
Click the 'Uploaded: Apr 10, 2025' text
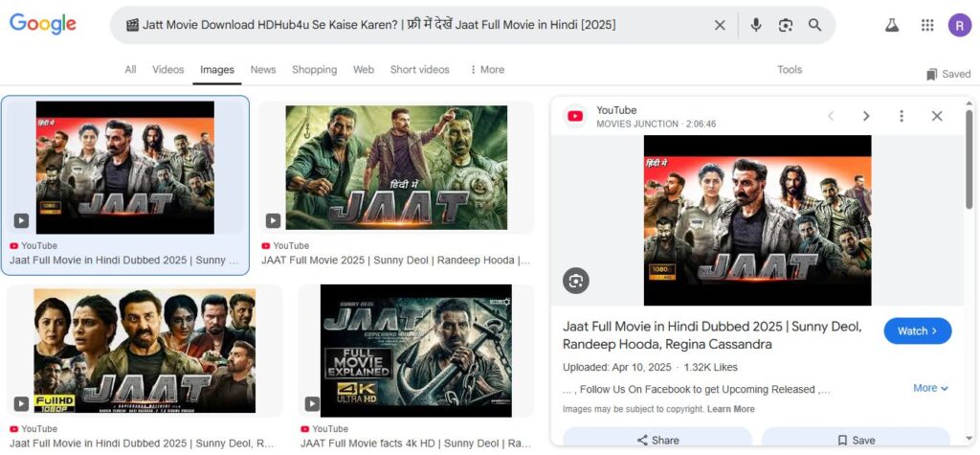617,368
